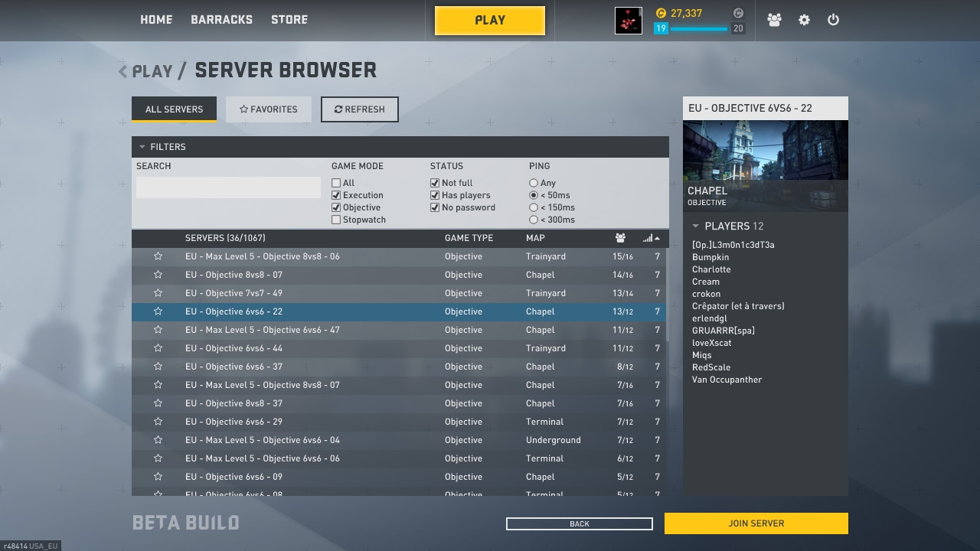Screen dimensions: 980x551
Task: Toggle the Execution game mode checkbox
Action: pyautogui.click(x=336, y=195)
